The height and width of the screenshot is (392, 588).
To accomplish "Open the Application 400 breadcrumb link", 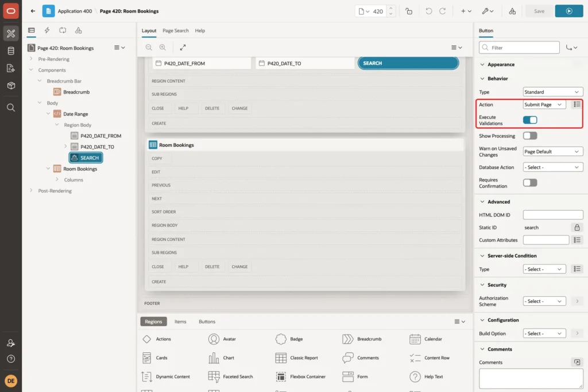I will click(x=75, y=11).
